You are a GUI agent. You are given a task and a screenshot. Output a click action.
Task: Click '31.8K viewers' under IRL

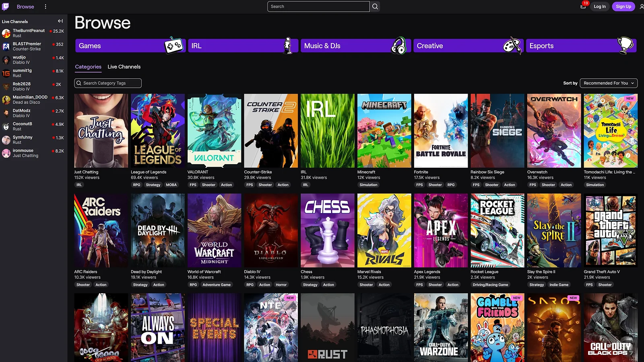click(314, 177)
